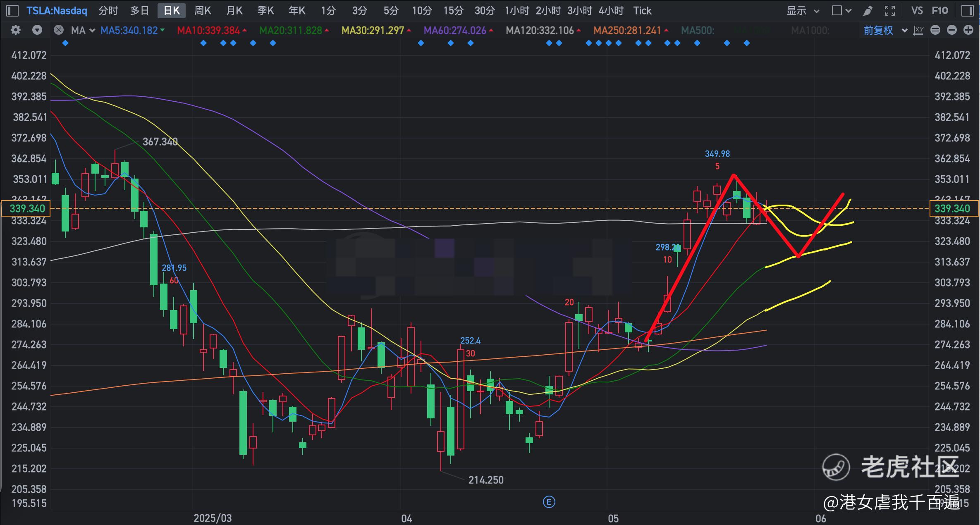This screenshot has height=525, width=980.
Task: Switch to 季K quarterly chart
Action: point(266,10)
